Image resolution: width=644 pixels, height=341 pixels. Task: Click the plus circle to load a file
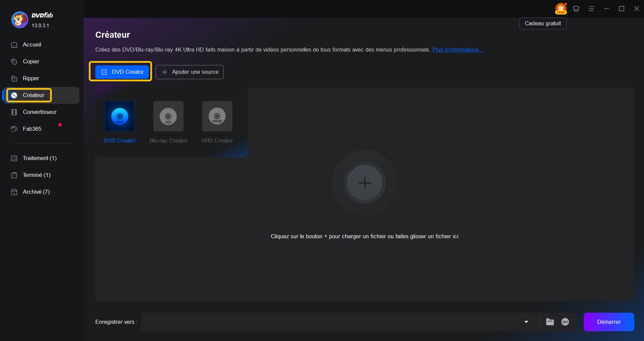(365, 183)
